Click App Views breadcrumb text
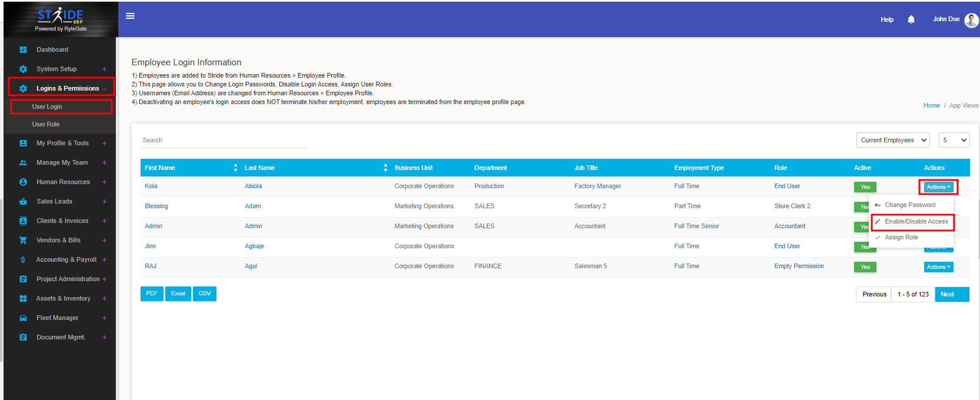Image resolution: width=980 pixels, height=400 pixels. 964,106
